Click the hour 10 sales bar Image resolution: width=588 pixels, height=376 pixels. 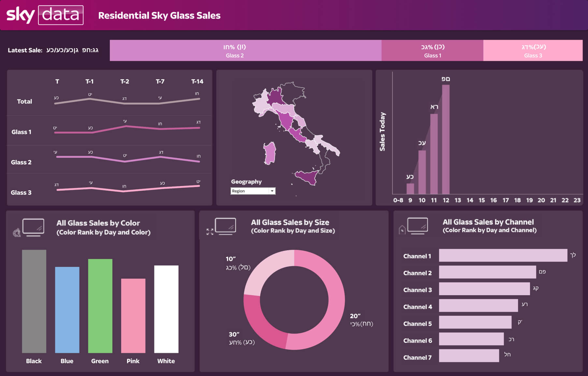click(x=422, y=172)
